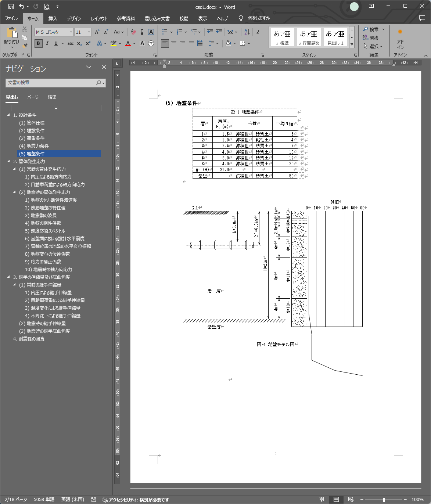Screen dimensions: 431x504
Task: Collapse the 2. 管体発生応力 heading
Action: 9,161
